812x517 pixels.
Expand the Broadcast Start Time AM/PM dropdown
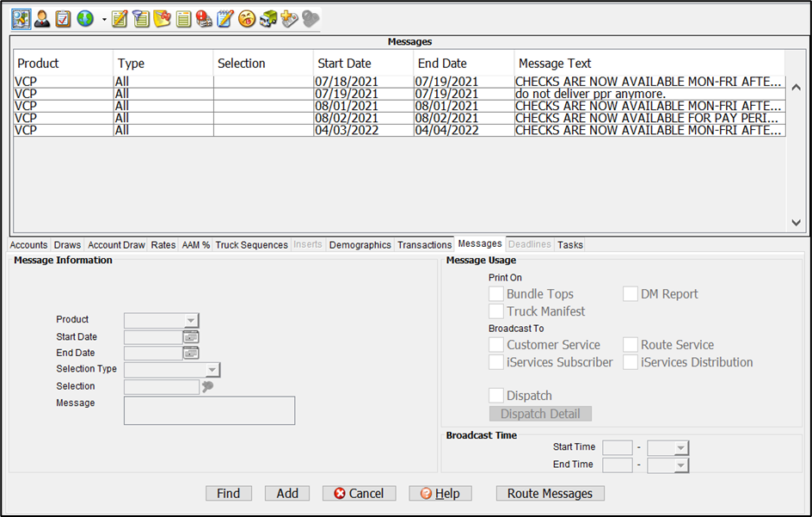680,448
